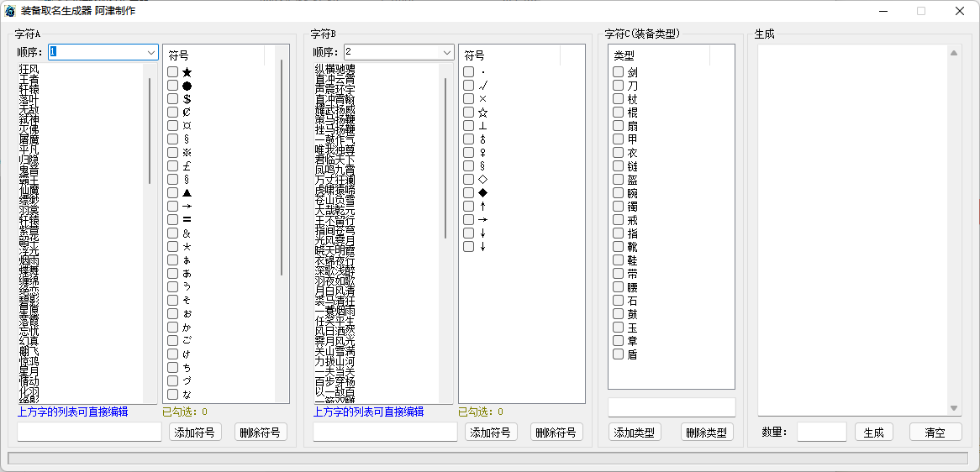980x472 pixels.
Task: Tick the √ symbol checkbox in 字符B
Action: tap(468, 86)
